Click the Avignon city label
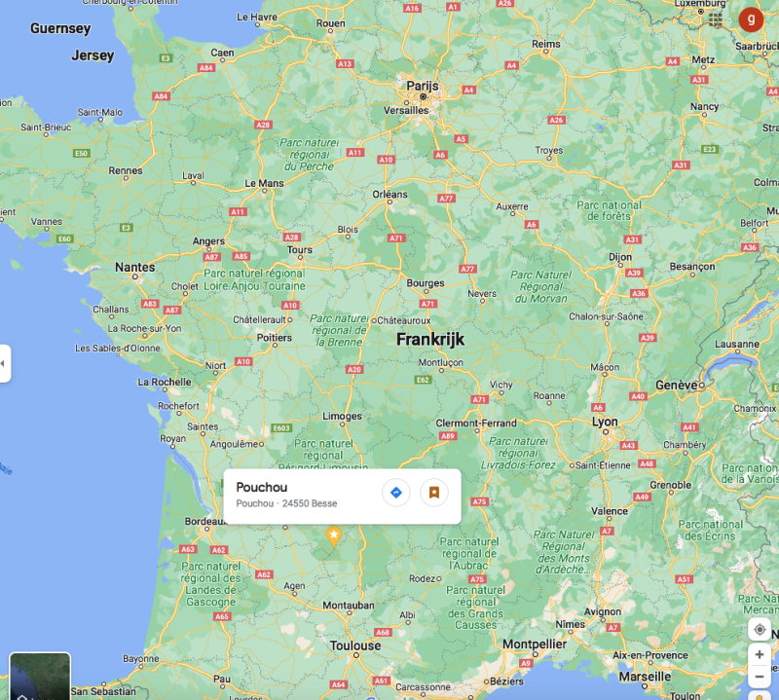 [x=603, y=612]
